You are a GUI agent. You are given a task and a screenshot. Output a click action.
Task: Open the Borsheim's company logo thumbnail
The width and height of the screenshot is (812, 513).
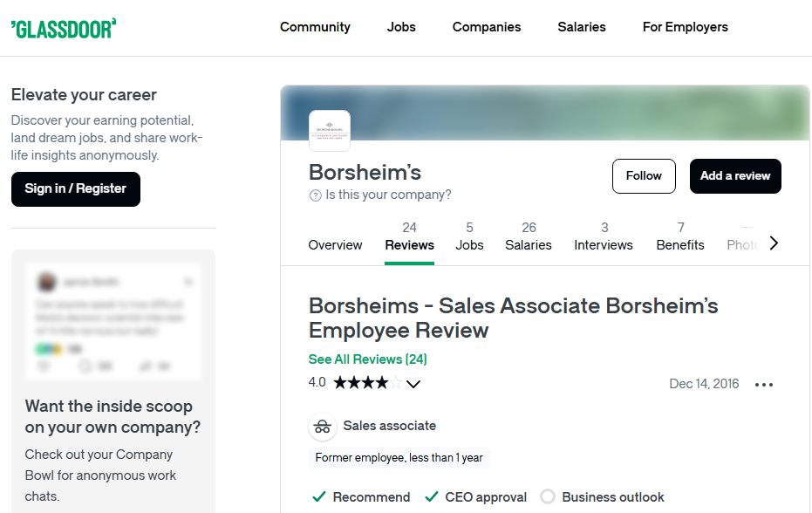[330, 131]
